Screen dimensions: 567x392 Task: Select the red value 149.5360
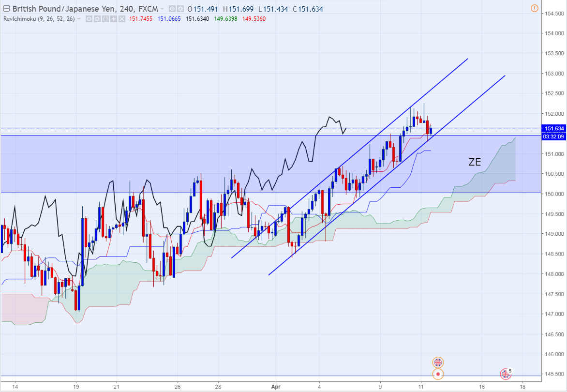point(254,19)
